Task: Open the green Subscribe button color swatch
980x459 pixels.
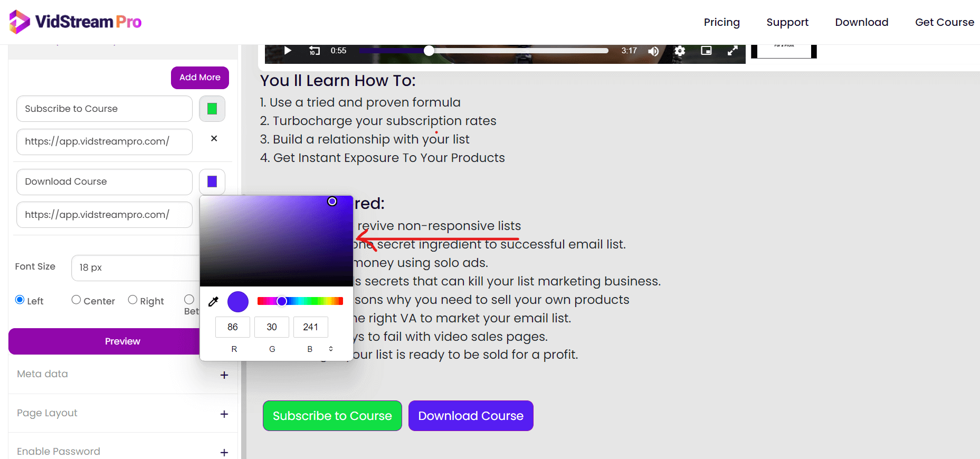Action: pos(212,109)
